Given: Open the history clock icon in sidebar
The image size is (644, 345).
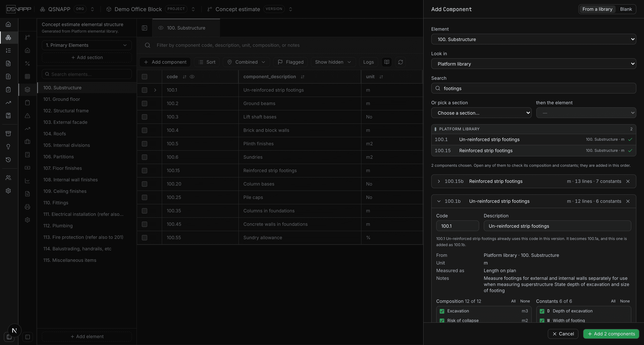Looking at the screenshot, I should pyautogui.click(x=8, y=159).
